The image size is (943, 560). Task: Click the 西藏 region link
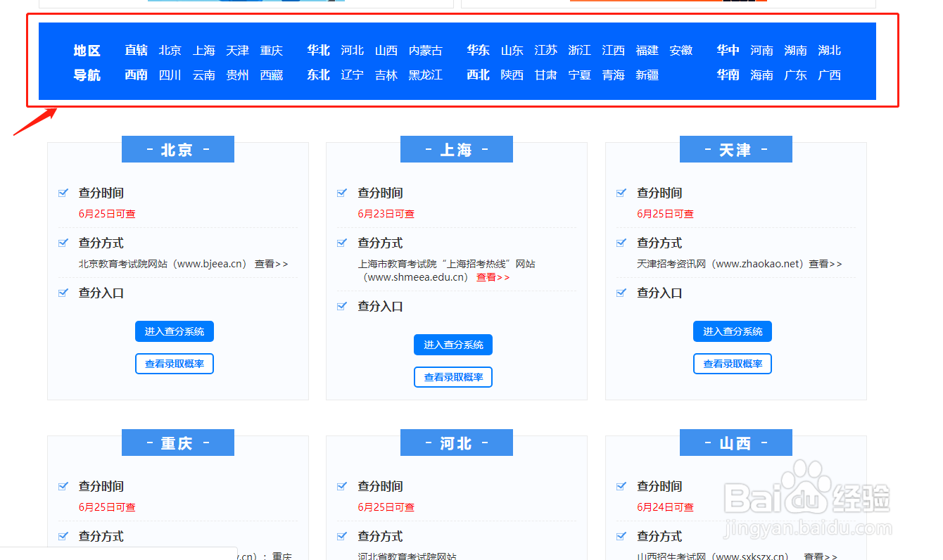pos(272,75)
